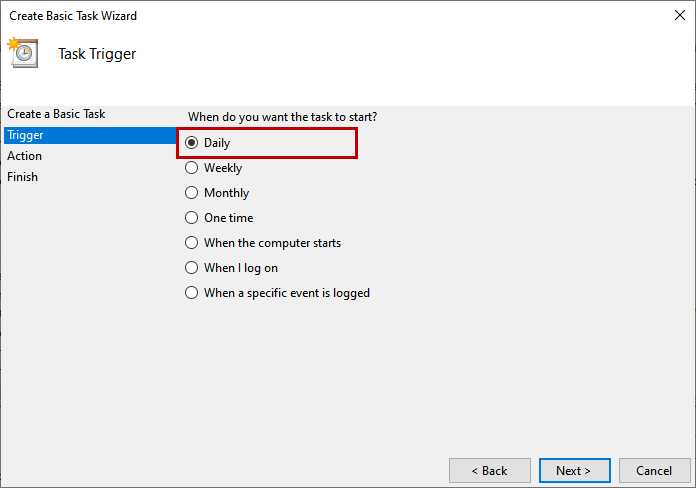Select the Monthly radio button

(192, 193)
